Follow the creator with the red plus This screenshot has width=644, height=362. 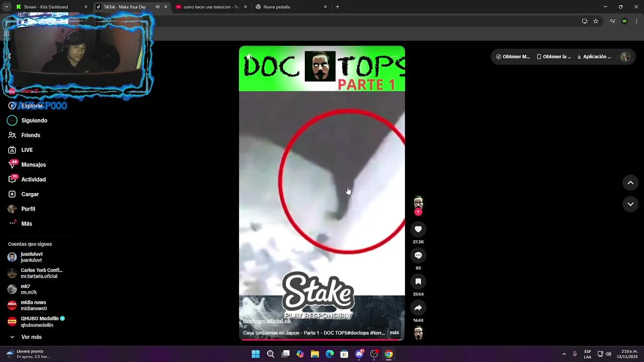point(418,212)
